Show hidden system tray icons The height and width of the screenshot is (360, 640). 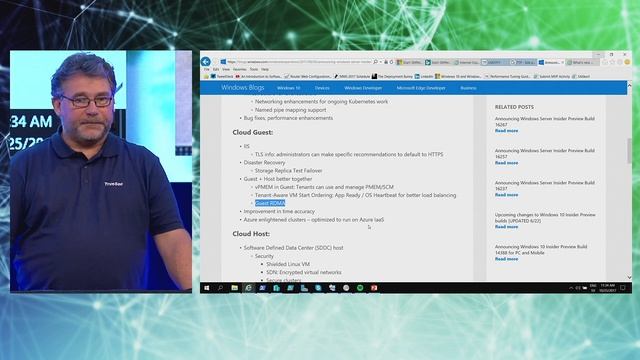(x=571, y=288)
